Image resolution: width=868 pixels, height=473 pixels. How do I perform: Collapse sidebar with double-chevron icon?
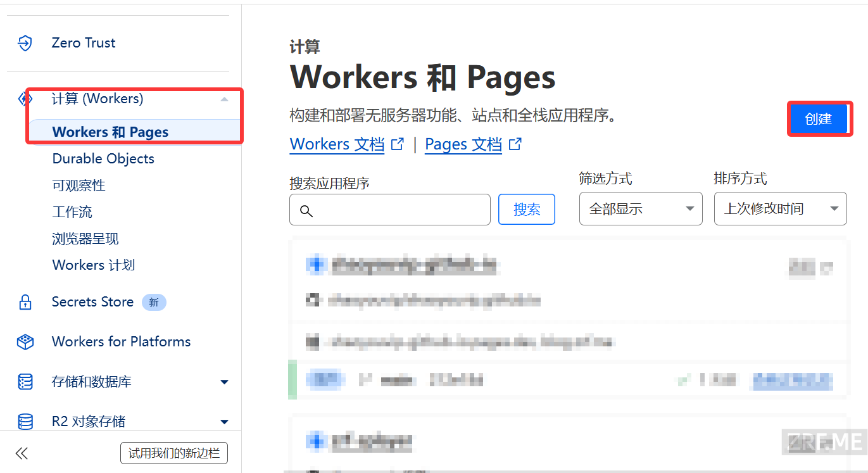click(x=22, y=453)
